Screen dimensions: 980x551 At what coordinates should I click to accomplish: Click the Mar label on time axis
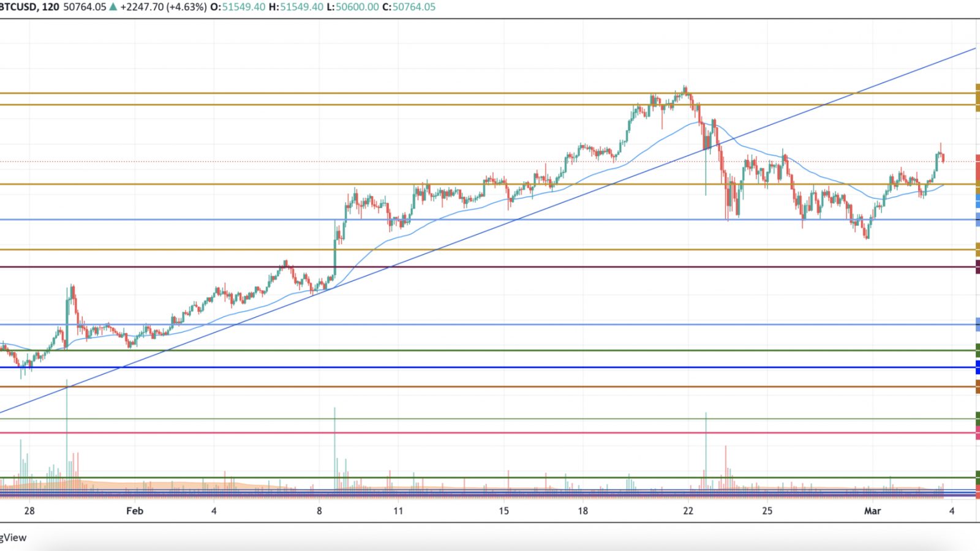(872, 511)
